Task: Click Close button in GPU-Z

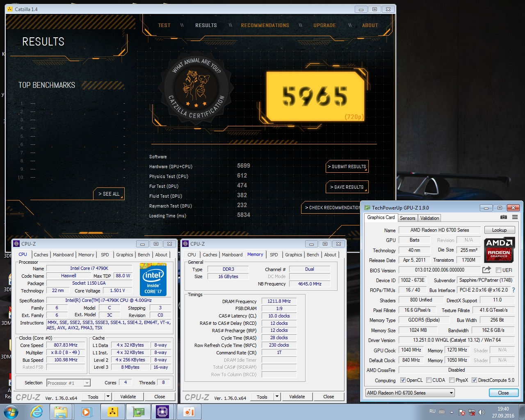Action: (503, 393)
